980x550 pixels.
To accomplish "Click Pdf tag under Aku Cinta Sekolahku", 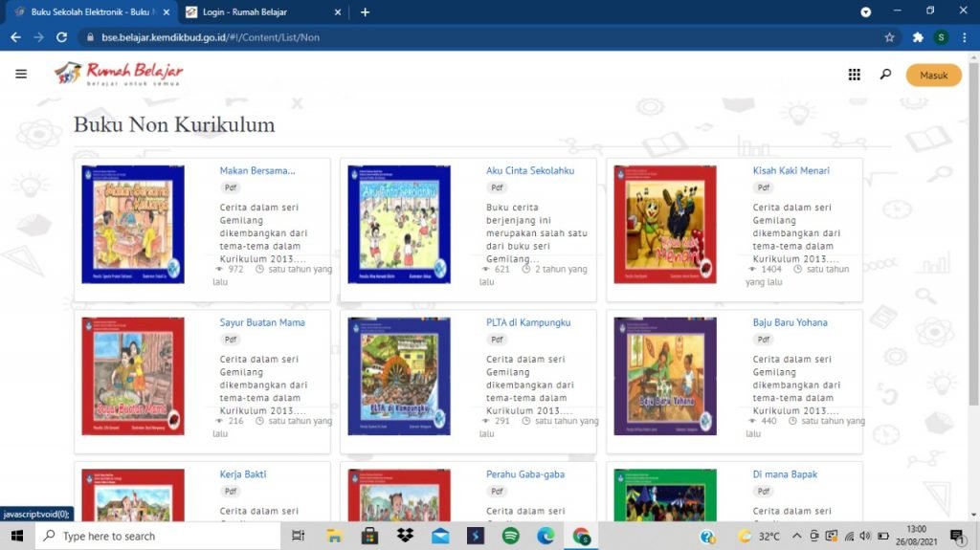I will [x=497, y=187].
